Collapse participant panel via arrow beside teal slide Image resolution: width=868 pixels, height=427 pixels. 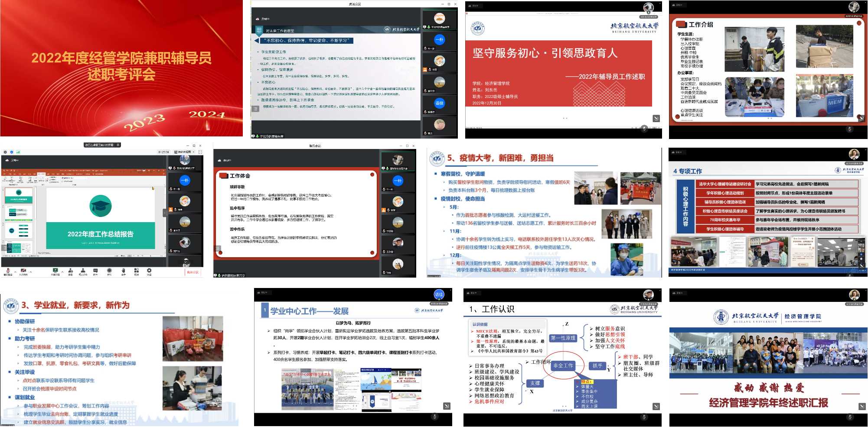point(165,213)
